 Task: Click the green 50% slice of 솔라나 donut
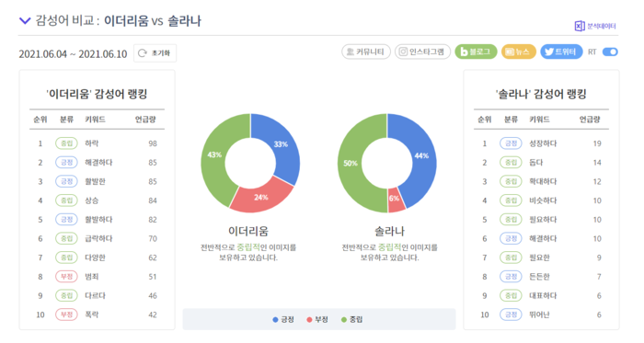(x=351, y=163)
